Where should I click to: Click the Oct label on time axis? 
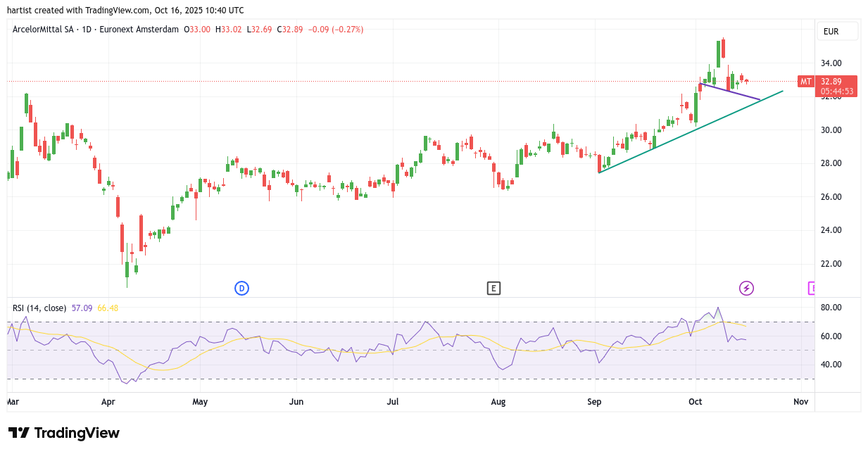(696, 402)
